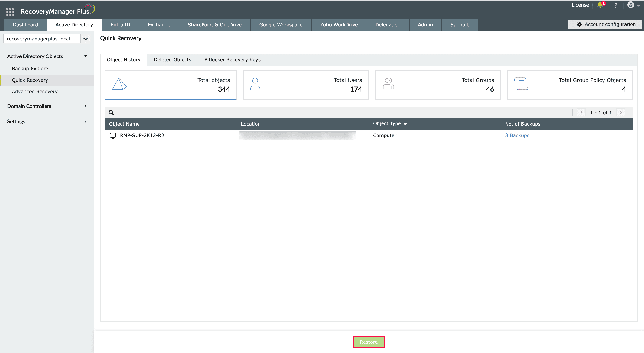Select the Total Groups card
The width and height of the screenshot is (644, 353).
[438, 85]
